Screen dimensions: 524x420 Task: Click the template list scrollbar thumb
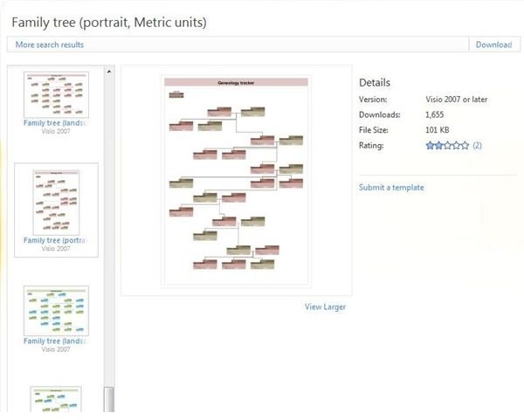tap(109, 399)
